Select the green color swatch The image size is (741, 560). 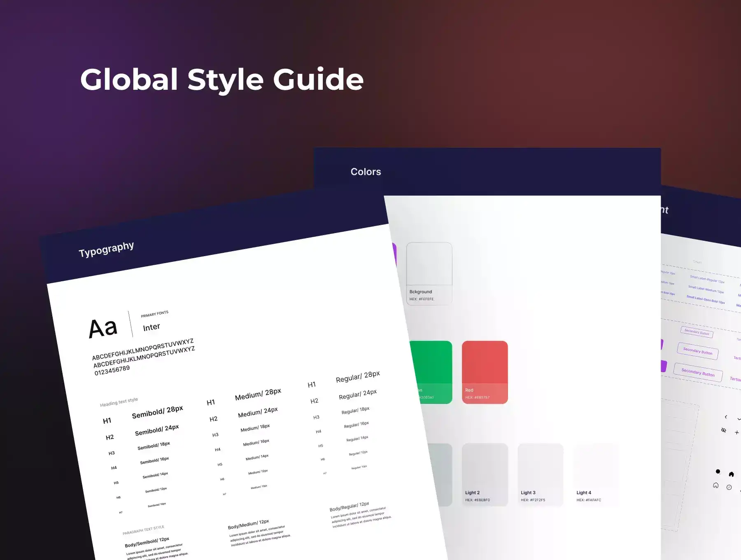[431, 372]
